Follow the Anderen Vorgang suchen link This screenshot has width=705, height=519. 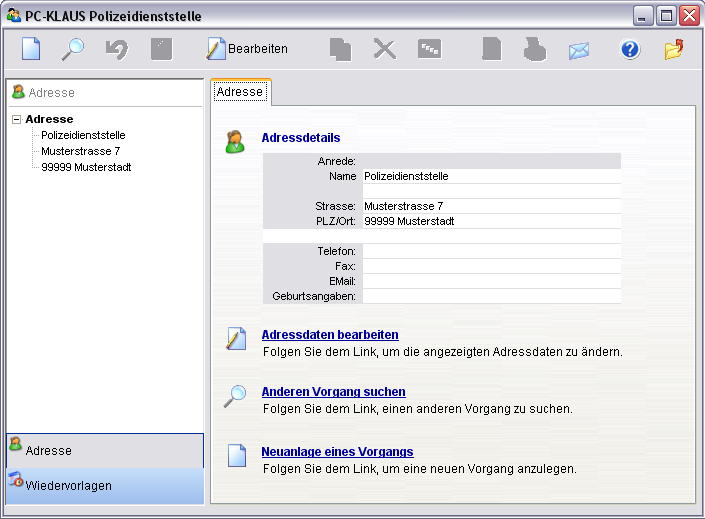coord(333,392)
